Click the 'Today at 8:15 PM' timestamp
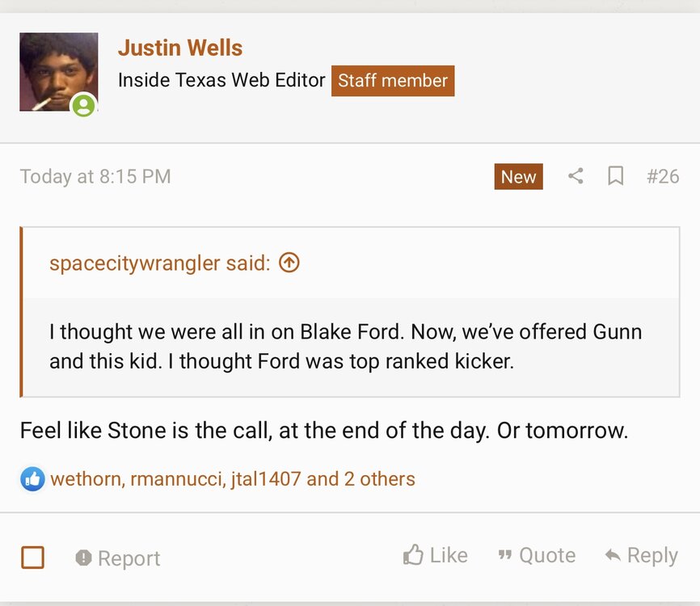The image size is (700, 606). [95, 176]
